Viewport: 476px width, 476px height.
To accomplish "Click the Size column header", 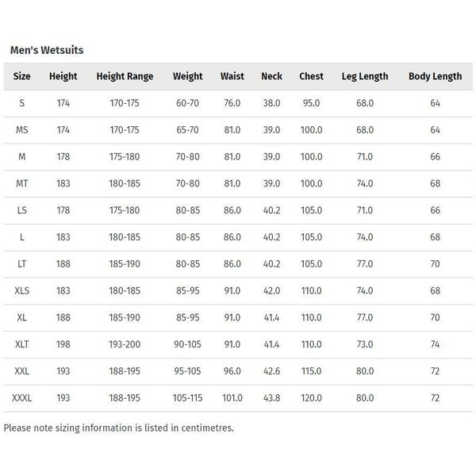I will point(22,76).
